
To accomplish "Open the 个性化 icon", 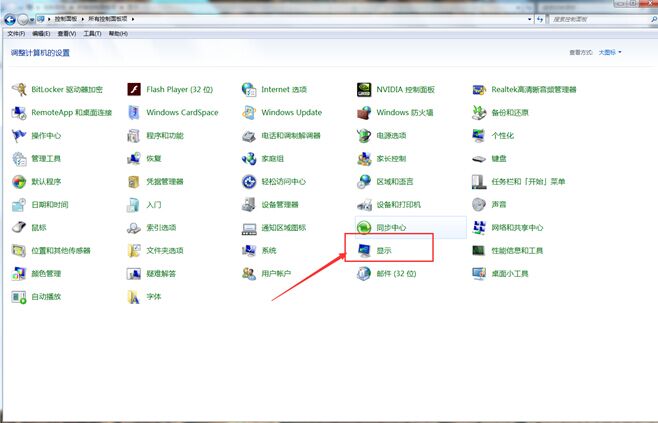I will click(x=479, y=136).
